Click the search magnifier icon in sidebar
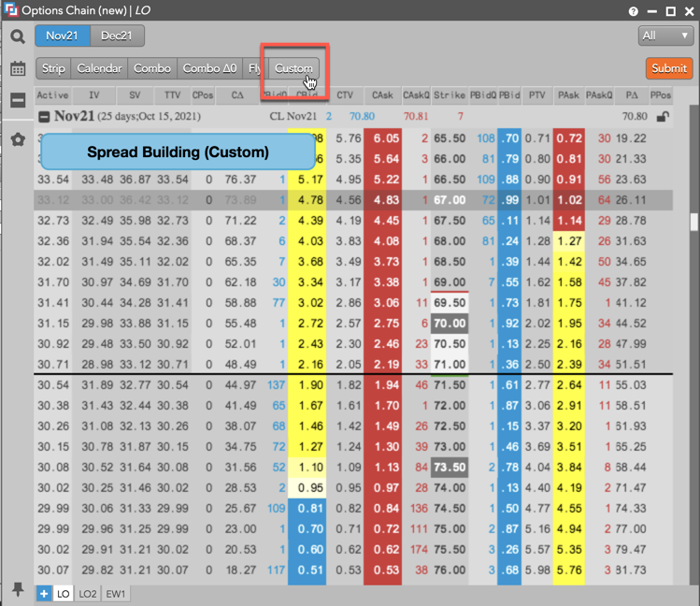 18,37
